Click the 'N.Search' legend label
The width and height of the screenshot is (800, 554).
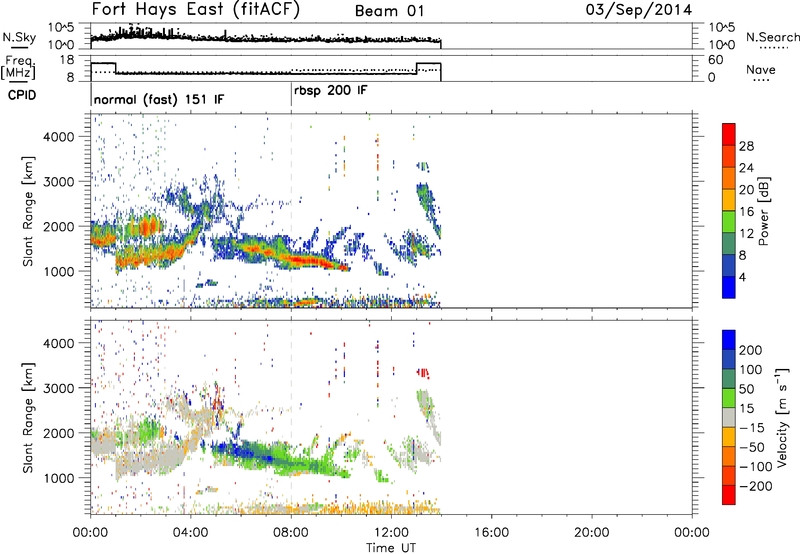pyautogui.click(x=772, y=37)
